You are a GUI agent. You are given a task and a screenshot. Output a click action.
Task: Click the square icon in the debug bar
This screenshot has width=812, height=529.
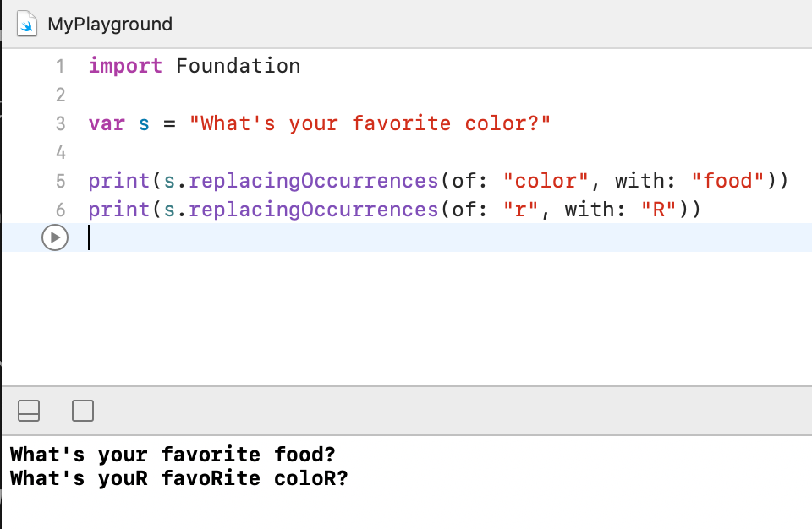[83, 411]
